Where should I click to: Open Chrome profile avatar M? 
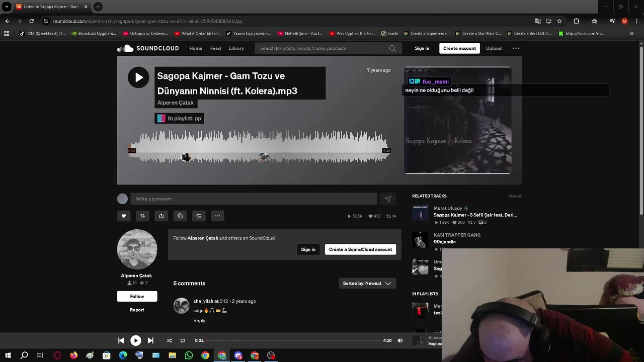coord(624,21)
